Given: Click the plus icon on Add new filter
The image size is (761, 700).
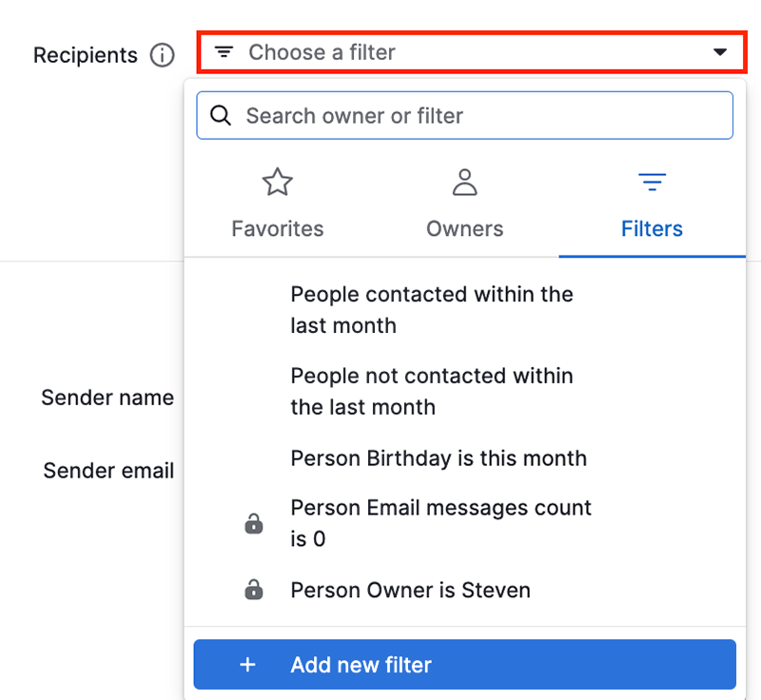Looking at the screenshot, I should coord(247,664).
